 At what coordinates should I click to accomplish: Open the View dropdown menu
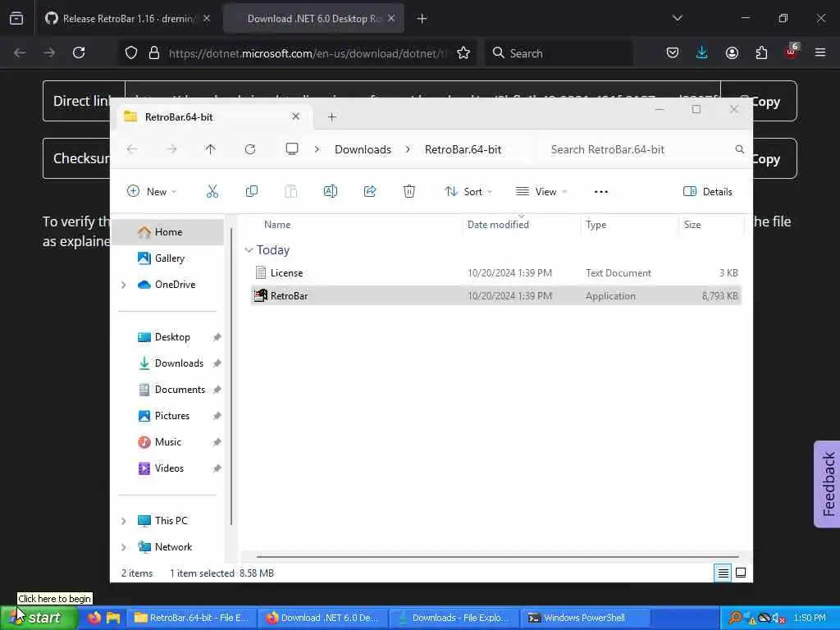[541, 192]
